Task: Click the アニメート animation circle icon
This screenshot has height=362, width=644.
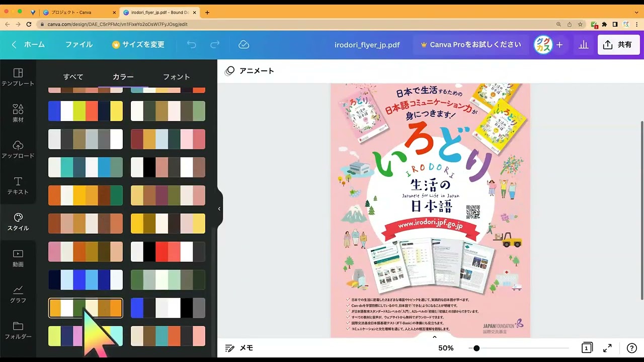Action: point(229,71)
